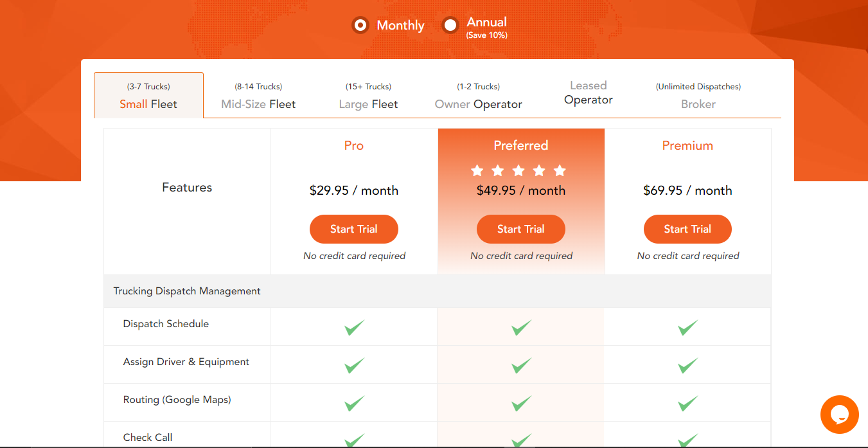Click the Pro checkmark for Routing (Google Maps)
This screenshot has width=868, height=448.
click(x=354, y=403)
